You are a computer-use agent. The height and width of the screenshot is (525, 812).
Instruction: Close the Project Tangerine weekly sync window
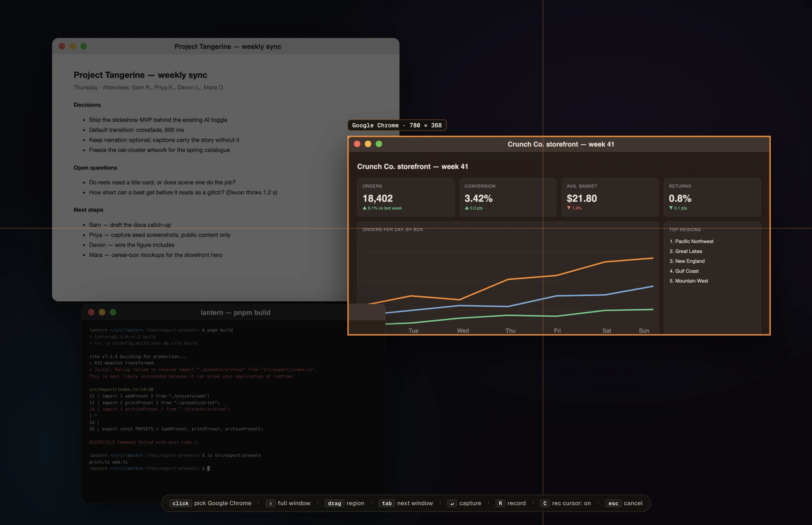pyautogui.click(x=62, y=46)
